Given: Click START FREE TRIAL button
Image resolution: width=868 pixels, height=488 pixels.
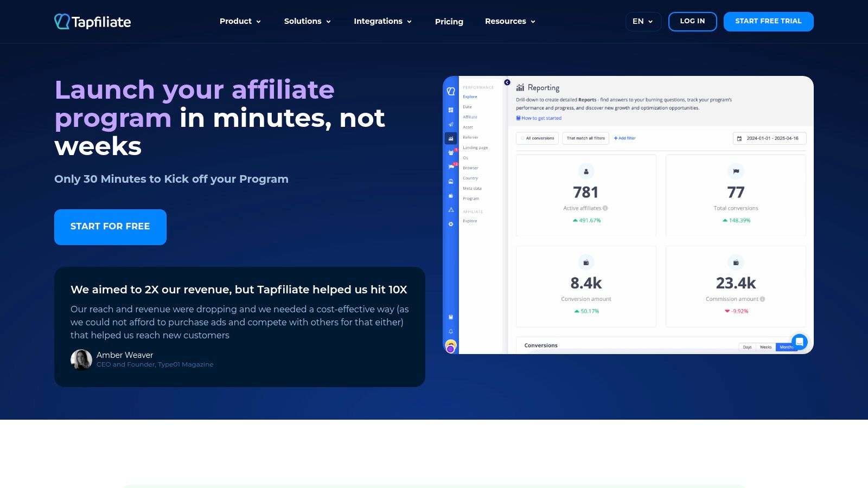Looking at the screenshot, I should click(x=769, y=22).
